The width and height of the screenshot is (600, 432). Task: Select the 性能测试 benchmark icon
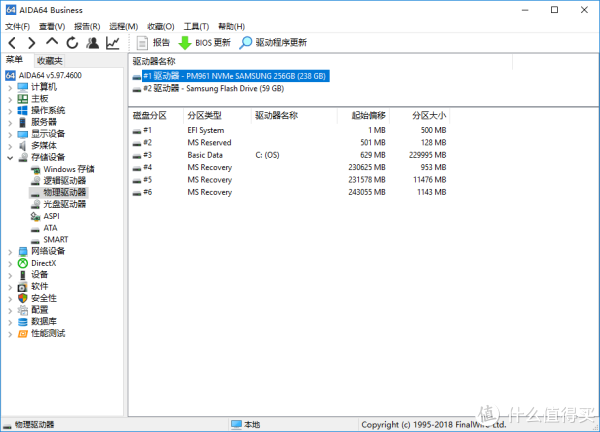click(23, 334)
